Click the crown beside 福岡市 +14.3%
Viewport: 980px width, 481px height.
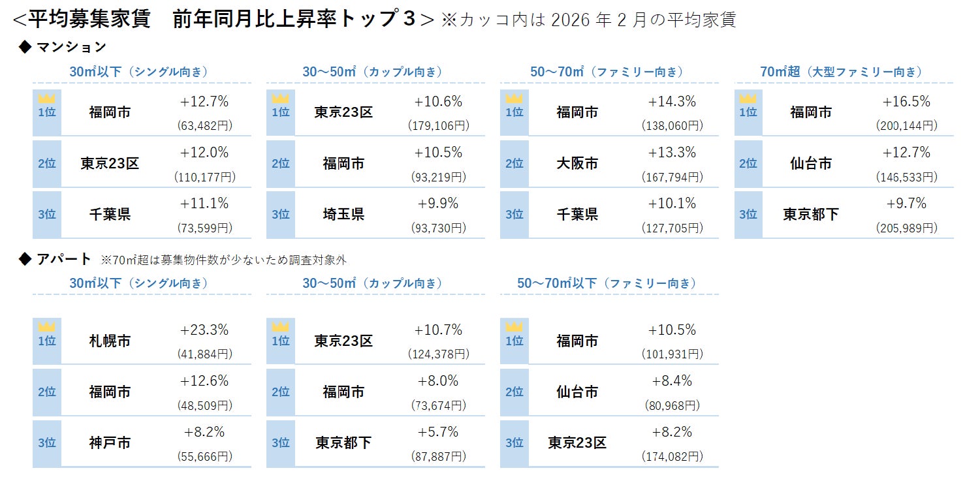click(x=514, y=99)
